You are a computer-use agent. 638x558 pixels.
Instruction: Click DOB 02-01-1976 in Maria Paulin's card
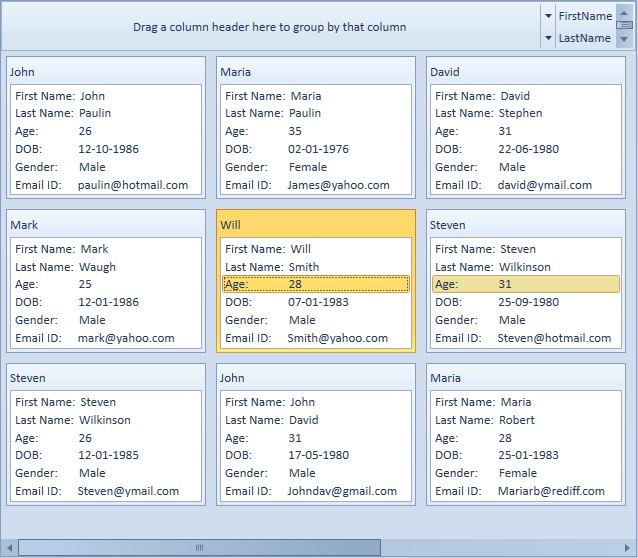click(x=318, y=149)
